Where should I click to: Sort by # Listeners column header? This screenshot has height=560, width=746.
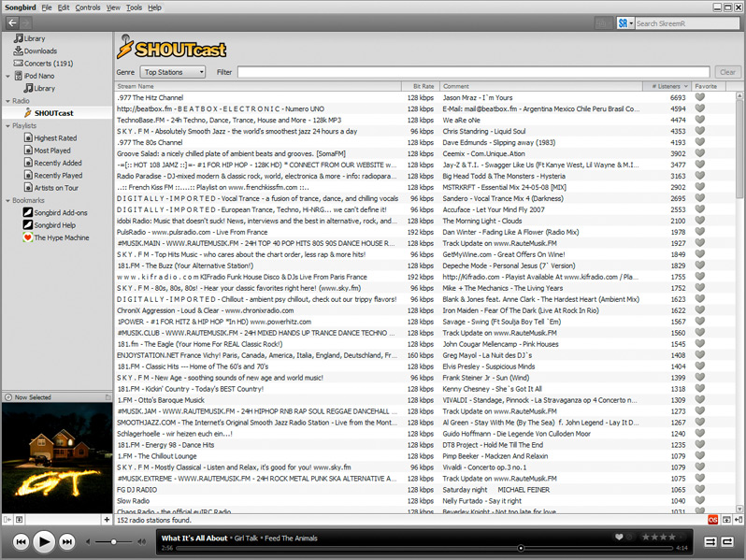[x=667, y=86]
